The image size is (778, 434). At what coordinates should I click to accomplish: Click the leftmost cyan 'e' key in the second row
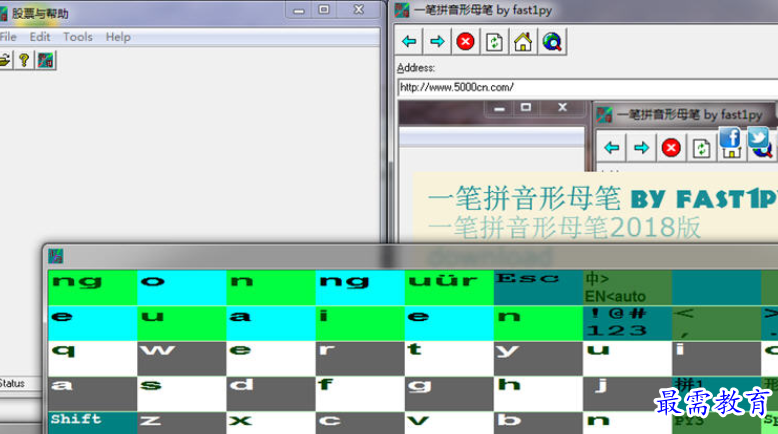tap(92, 323)
